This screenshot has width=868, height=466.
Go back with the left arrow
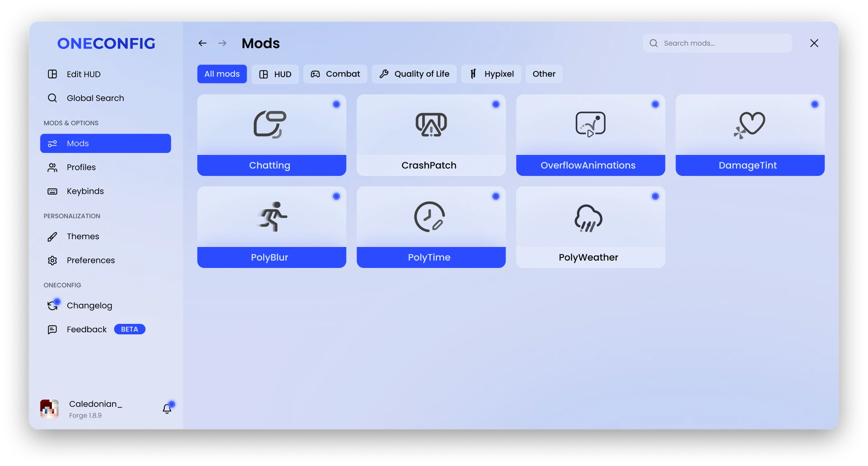[203, 43]
